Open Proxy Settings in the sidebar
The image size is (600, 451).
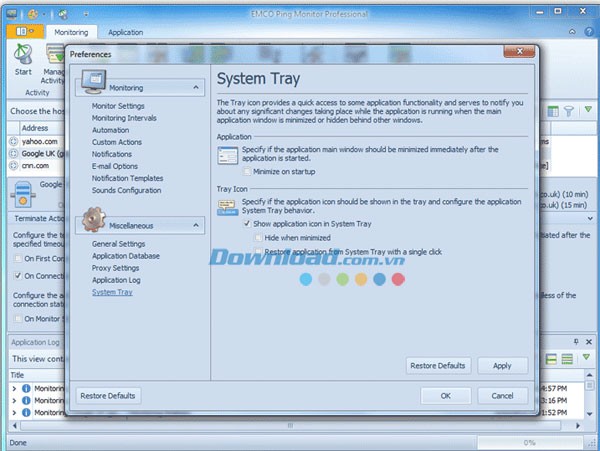[115, 268]
